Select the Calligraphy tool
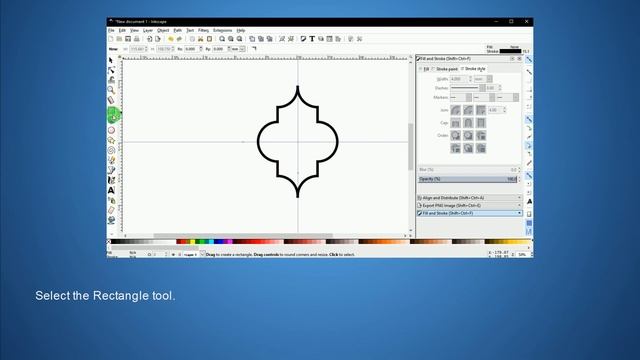This screenshot has height=360, width=640. (111, 180)
